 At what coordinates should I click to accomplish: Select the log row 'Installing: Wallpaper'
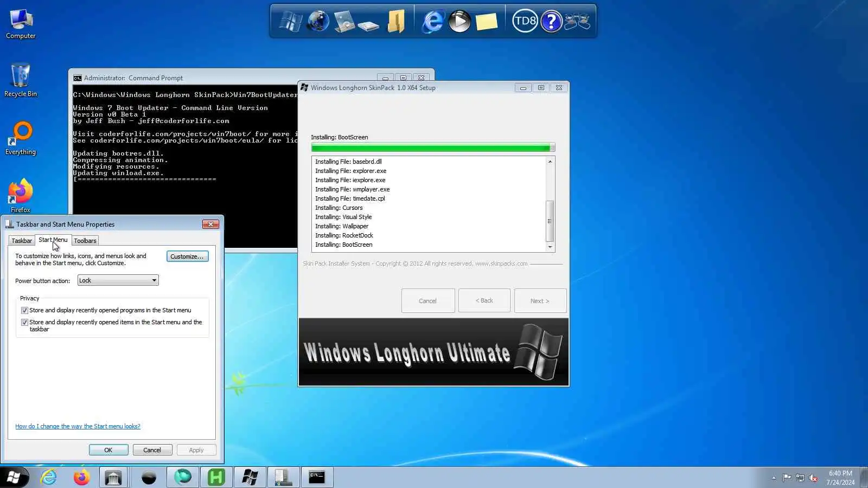tap(342, 226)
